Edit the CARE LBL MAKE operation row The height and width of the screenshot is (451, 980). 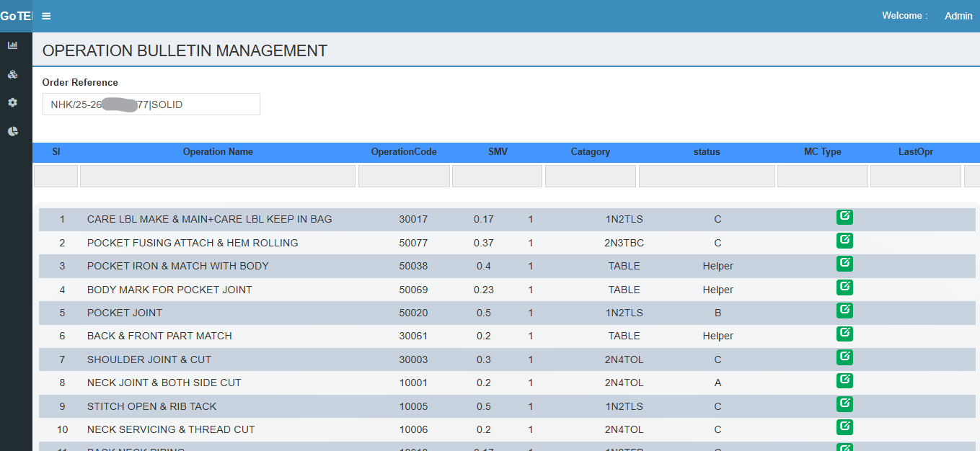(x=844, y=217)
